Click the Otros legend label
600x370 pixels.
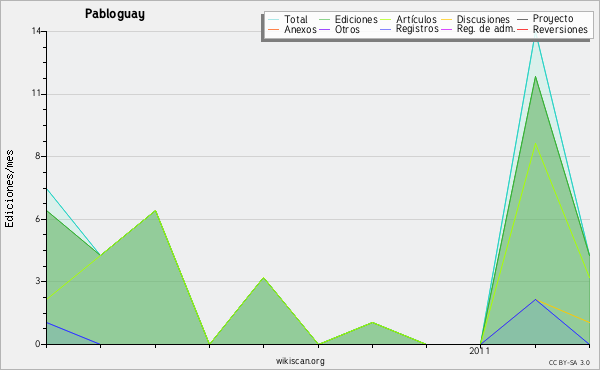(347, 29)
